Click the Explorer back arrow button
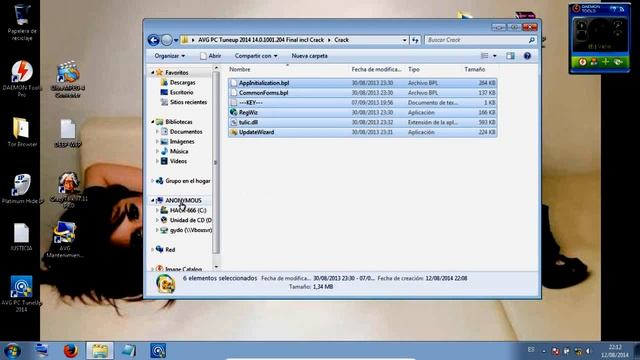The image size is (640, 360). tap(153, 40)
